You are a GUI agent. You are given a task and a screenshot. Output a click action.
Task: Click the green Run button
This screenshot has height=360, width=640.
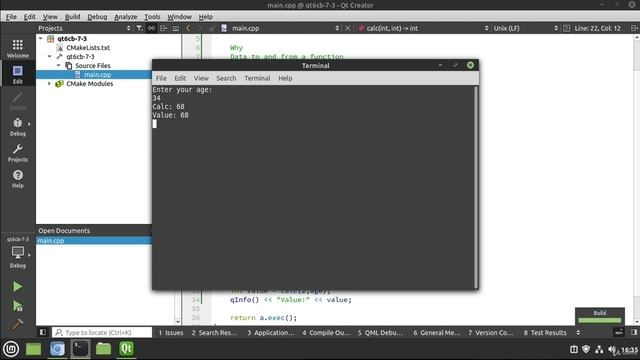click(18, 287)
